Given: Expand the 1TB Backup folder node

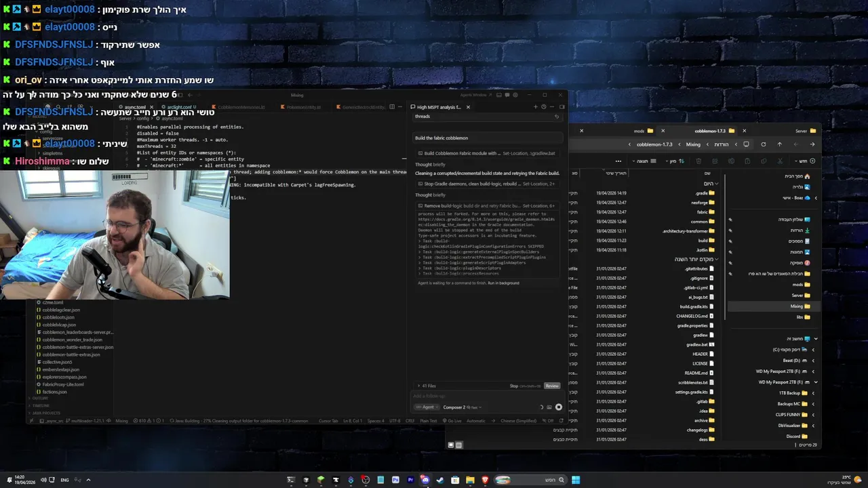Looking at the screenshot, I should pos(813,393).
